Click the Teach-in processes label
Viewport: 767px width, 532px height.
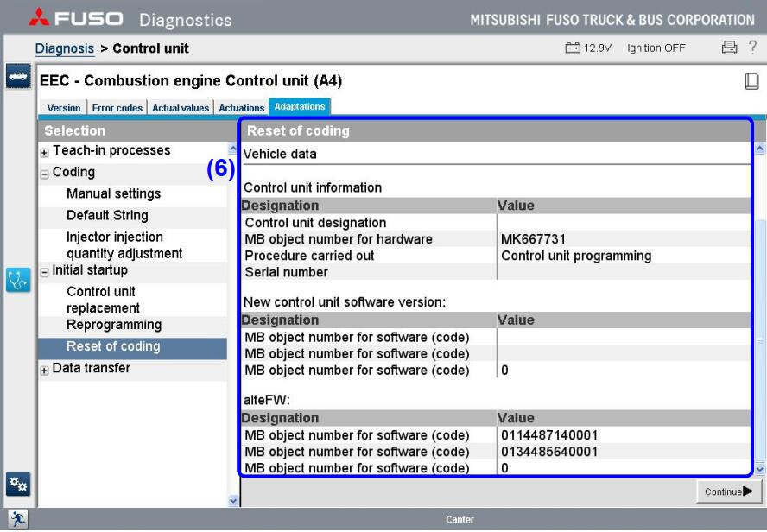click(x=111, y=150)
